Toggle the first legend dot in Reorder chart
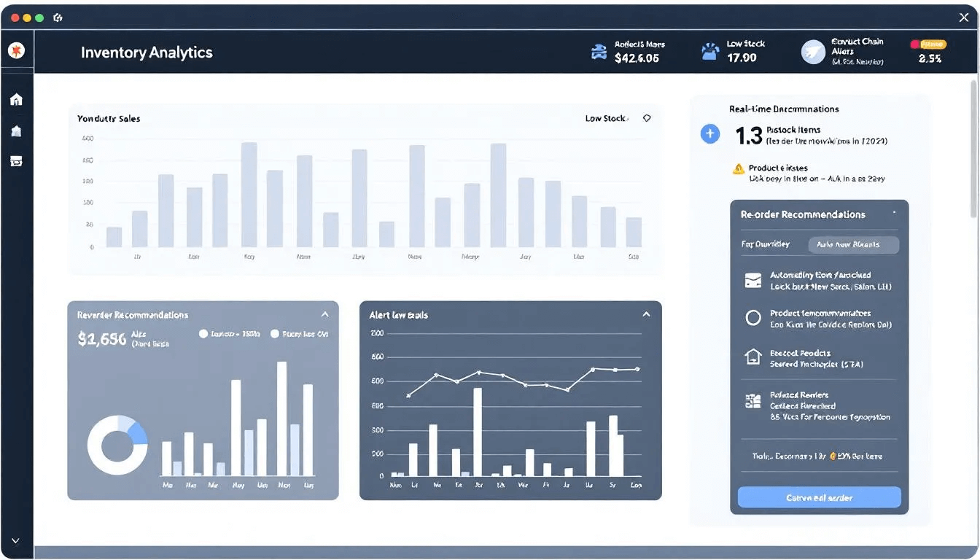Viewport: 980px width, 560px height. pos(203,334)
